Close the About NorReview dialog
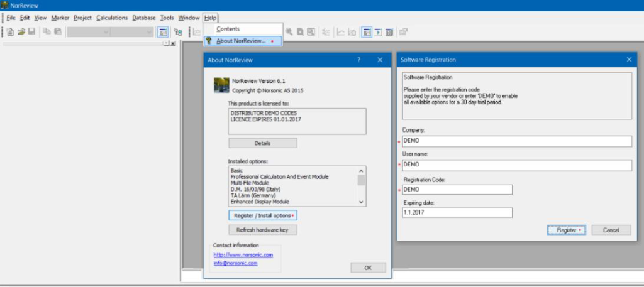This screenshot has height=287, width=644. 380,60
